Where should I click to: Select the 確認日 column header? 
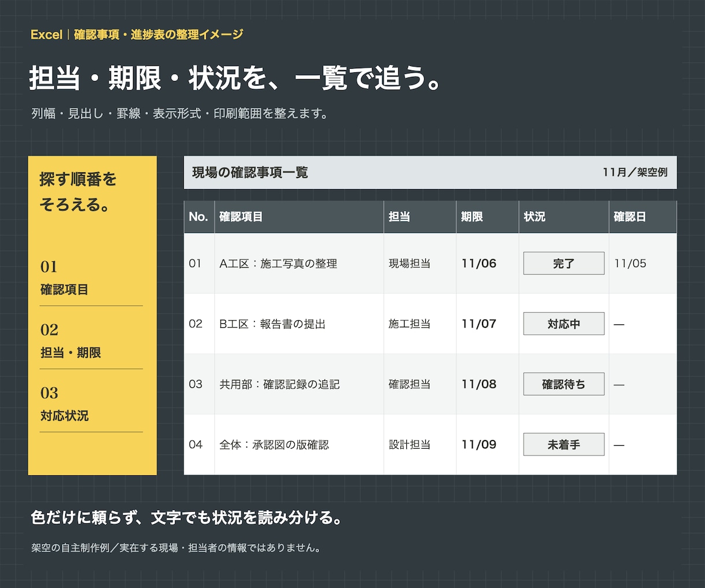tap(643, 217)
